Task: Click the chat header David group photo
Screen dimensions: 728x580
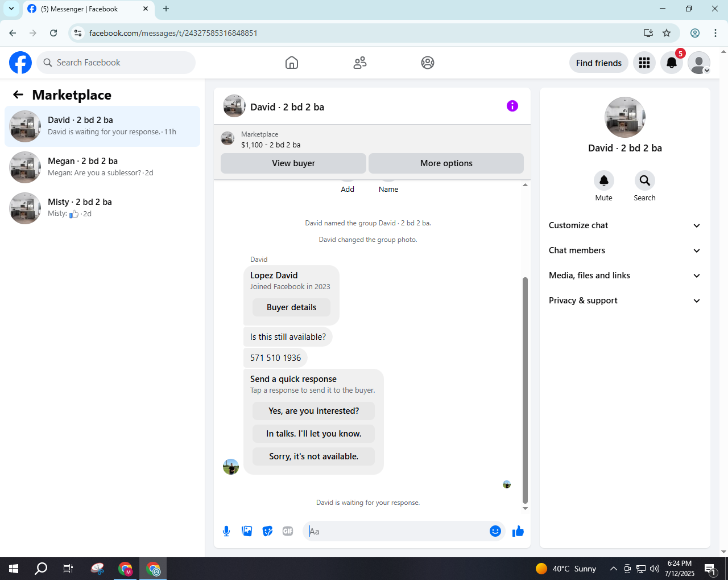Action: (x=234, y=106)
